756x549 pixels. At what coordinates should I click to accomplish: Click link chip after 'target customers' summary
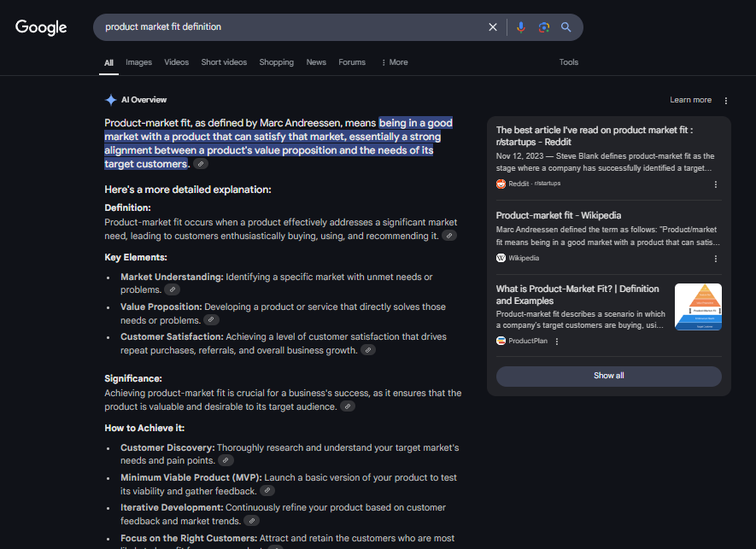tap(201, 164)
